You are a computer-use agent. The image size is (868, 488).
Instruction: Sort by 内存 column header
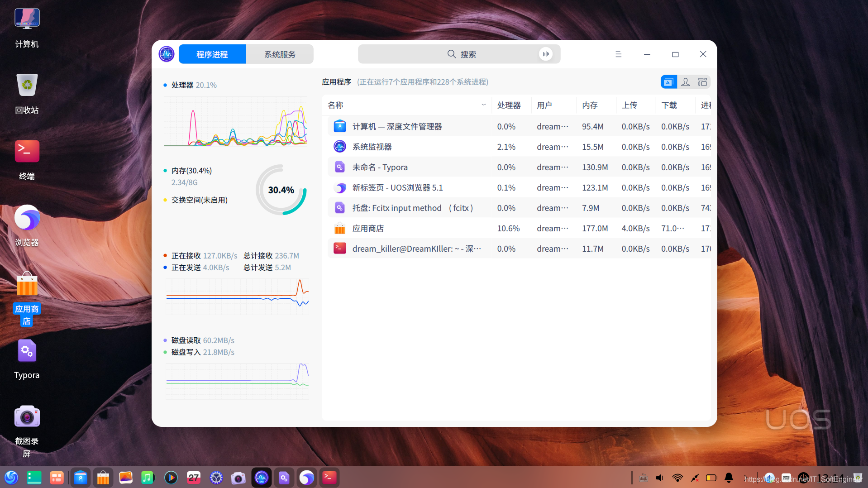coord(596,105)
